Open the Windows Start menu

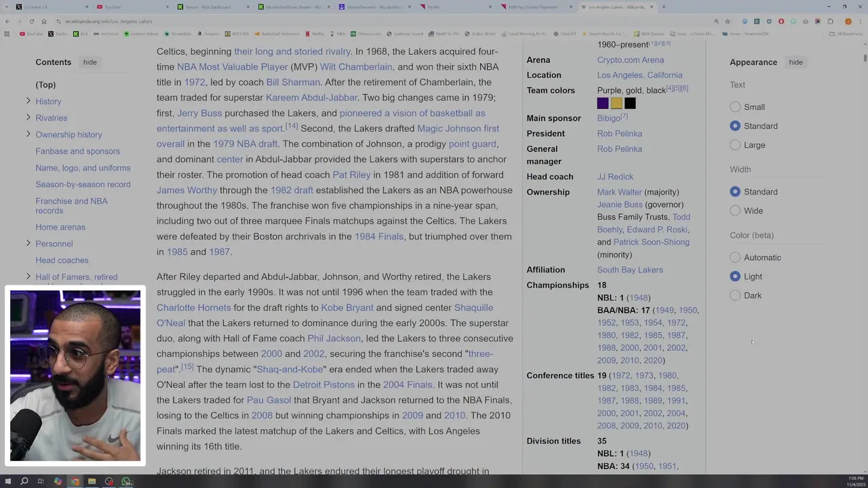pos(7,481)
